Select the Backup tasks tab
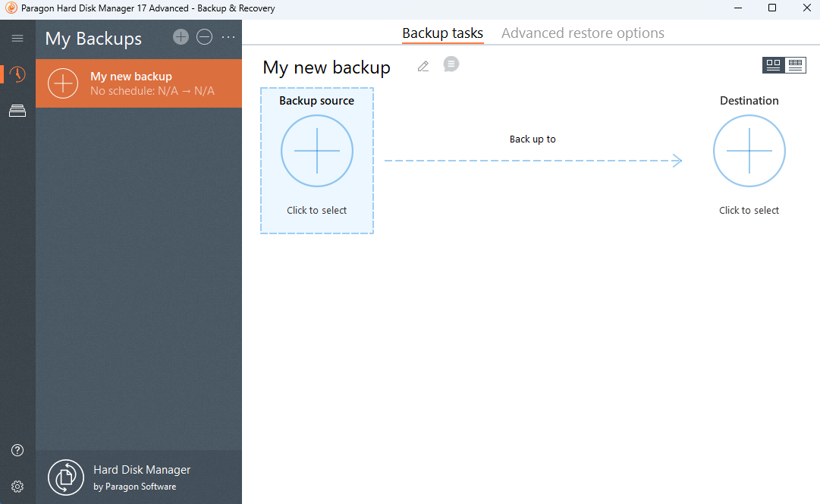The width and height of the screenshot is (820, 504). [x=442, y=33]
